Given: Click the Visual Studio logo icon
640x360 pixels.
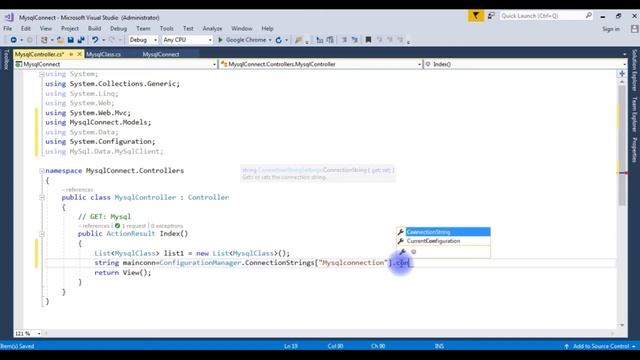Looking at the screenshot, I should pos(9,18).
